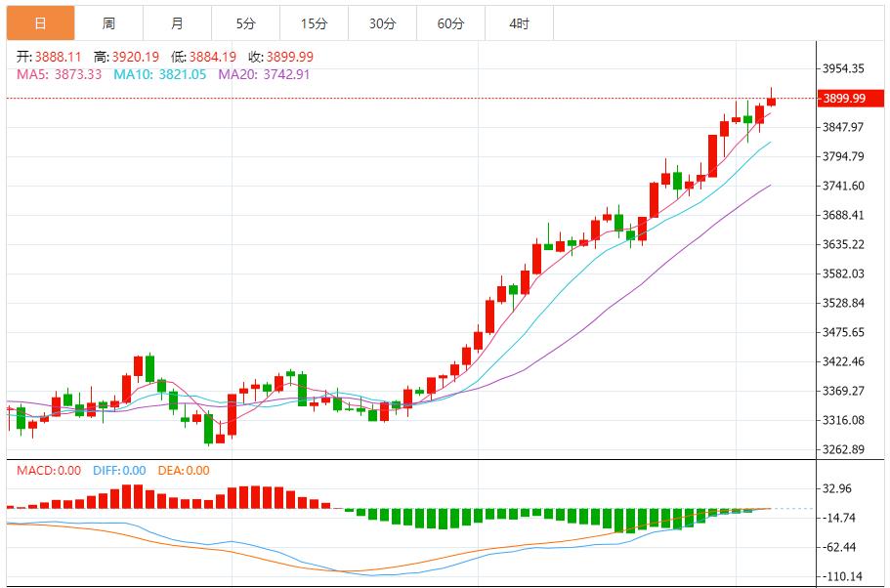The width and height of the screenshot is (890, 588).
Task: Choose the 30分 timeframe tab
Action: 382,23
